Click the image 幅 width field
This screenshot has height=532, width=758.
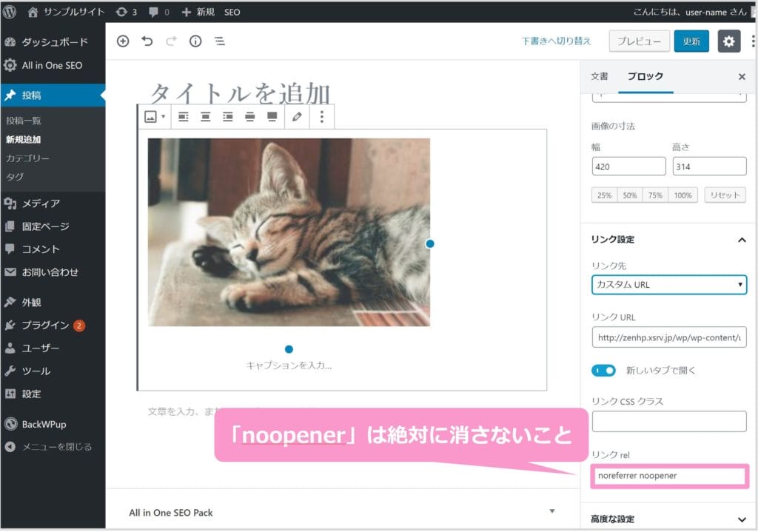(x=628, y=166)
